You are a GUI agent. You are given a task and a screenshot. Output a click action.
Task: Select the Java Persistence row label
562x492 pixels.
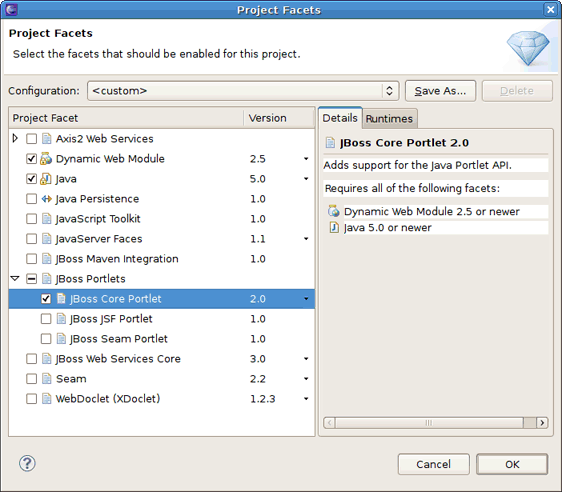coord(97,199)
